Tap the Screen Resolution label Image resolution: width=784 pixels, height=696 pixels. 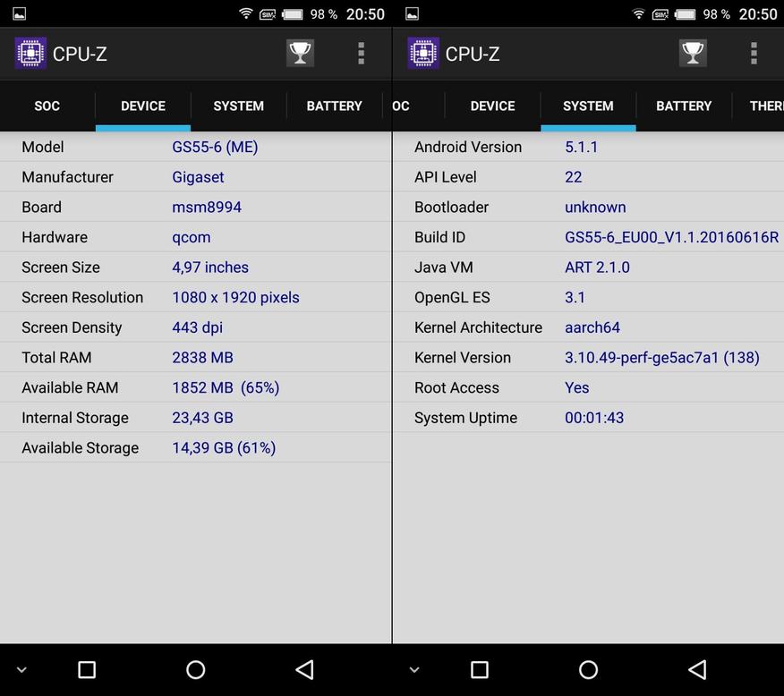[82, 297]
